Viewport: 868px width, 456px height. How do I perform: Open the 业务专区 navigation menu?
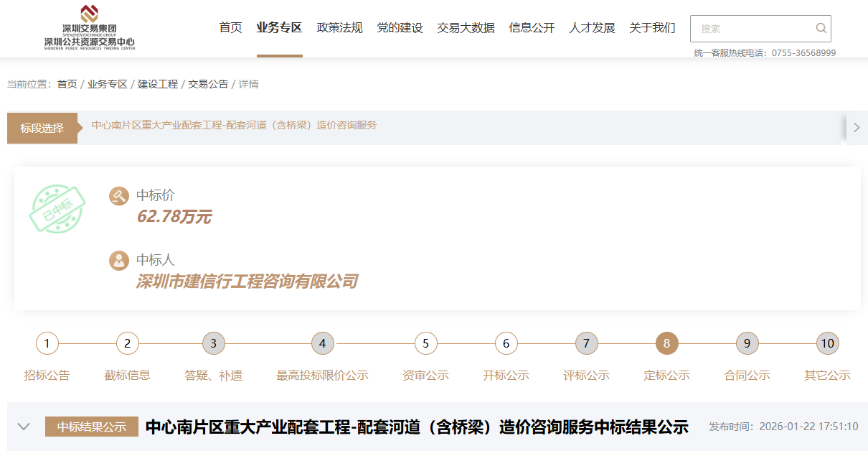pos(279,28)
